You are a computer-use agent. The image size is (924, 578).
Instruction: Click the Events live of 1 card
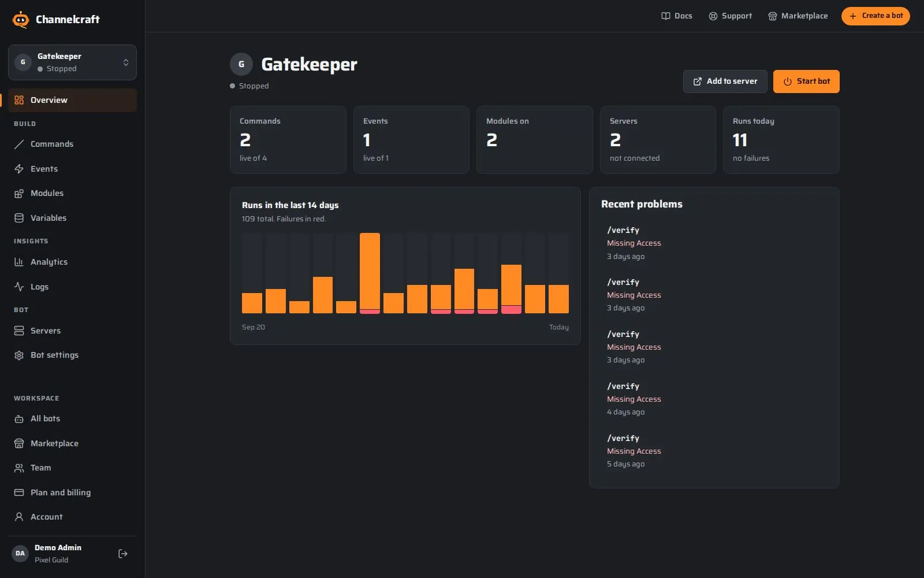[x=411, y=140]
